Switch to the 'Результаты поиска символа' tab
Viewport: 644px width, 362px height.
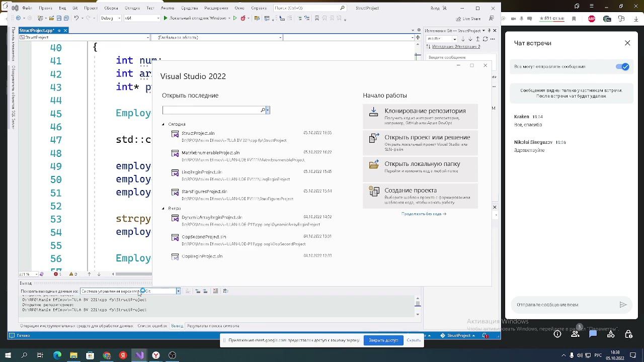click(213, 326)
